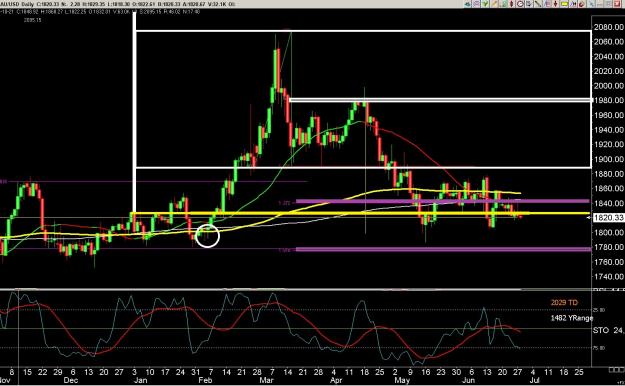Click the green checkmark toolbar icon

[485, 4]
